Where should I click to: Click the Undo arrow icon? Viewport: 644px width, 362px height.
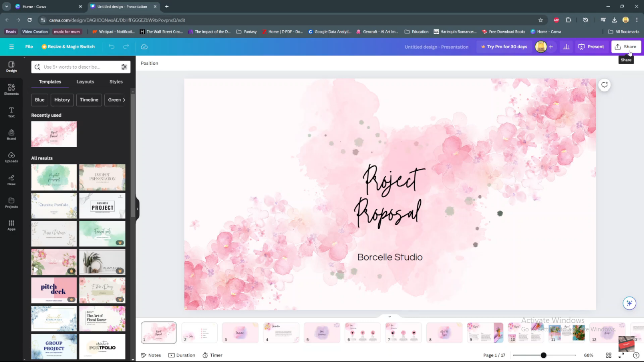pyautogui.click(x=111, y=47)
